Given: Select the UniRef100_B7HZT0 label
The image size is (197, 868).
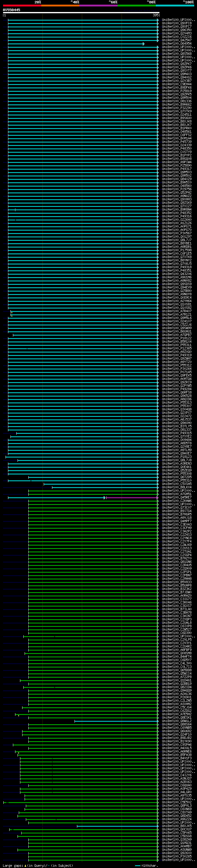Looking at the screenshot, I should (177, 558).
